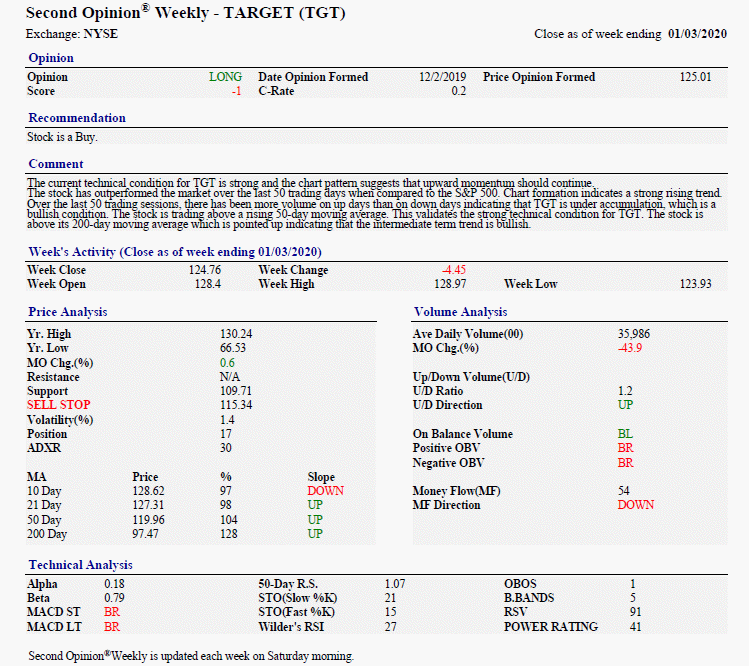Click the 50 Day MA price 119.96
Screen dimensions: 749x666
148,520
